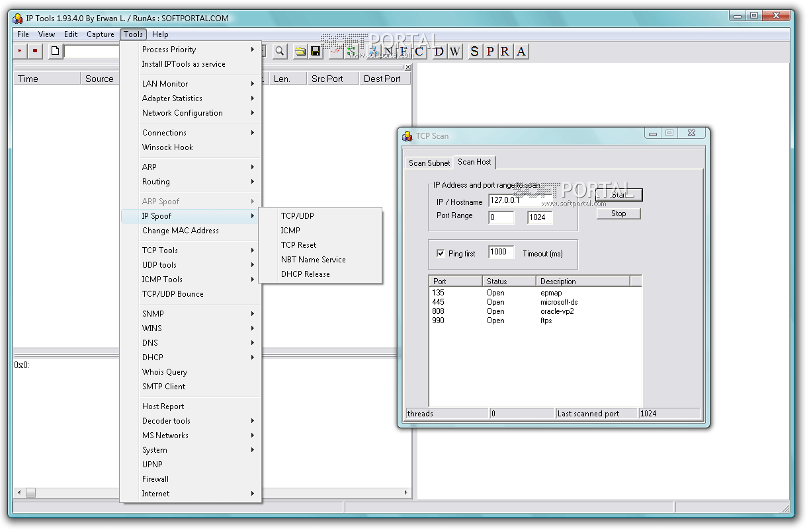This screenshot has height=532, width=807.
Task: Stop capture with the red square icon
Action: tap(35, 51)
